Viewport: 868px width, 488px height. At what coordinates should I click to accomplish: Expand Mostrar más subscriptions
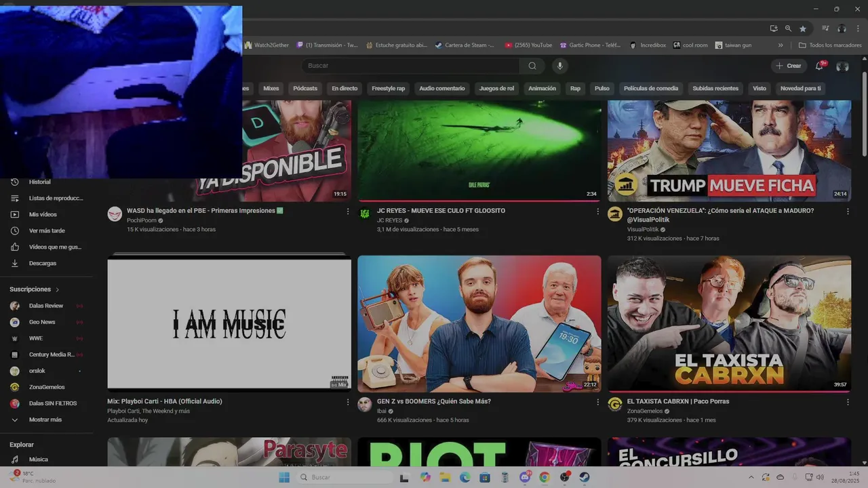(x=46, y=420)
